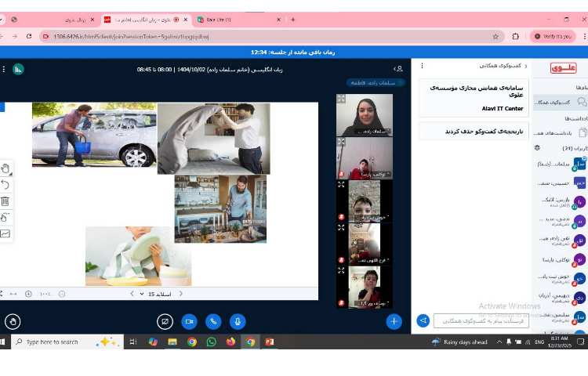This screenshot has height=376, width=588.
Task: Click the chart icon in whiteboard toolbar
Action: (5, 233)
